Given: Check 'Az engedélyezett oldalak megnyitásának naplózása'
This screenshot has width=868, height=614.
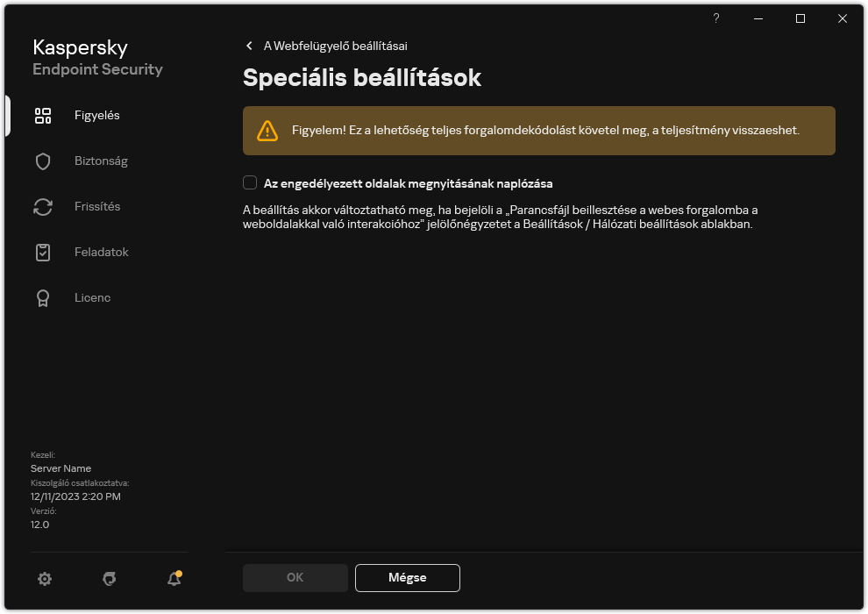Looking at the screenshot, I should pos(250,182).
